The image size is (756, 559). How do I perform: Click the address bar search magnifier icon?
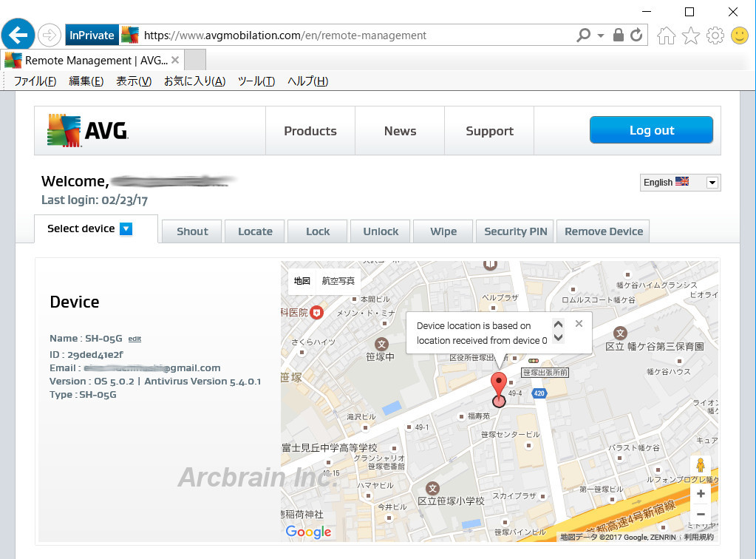pos(583,35)
